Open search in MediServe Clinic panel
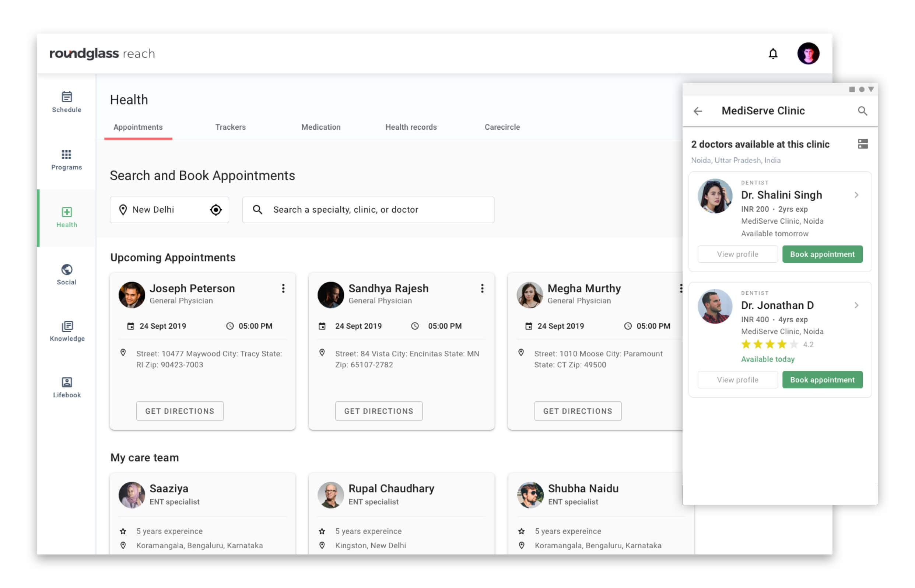 coord(862,111)
